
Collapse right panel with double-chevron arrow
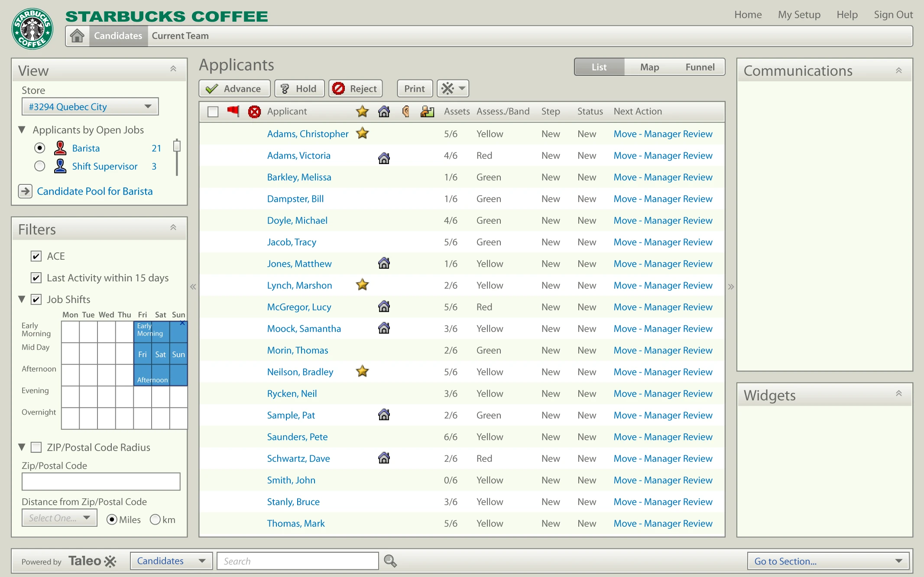click(x=731, y=287)
